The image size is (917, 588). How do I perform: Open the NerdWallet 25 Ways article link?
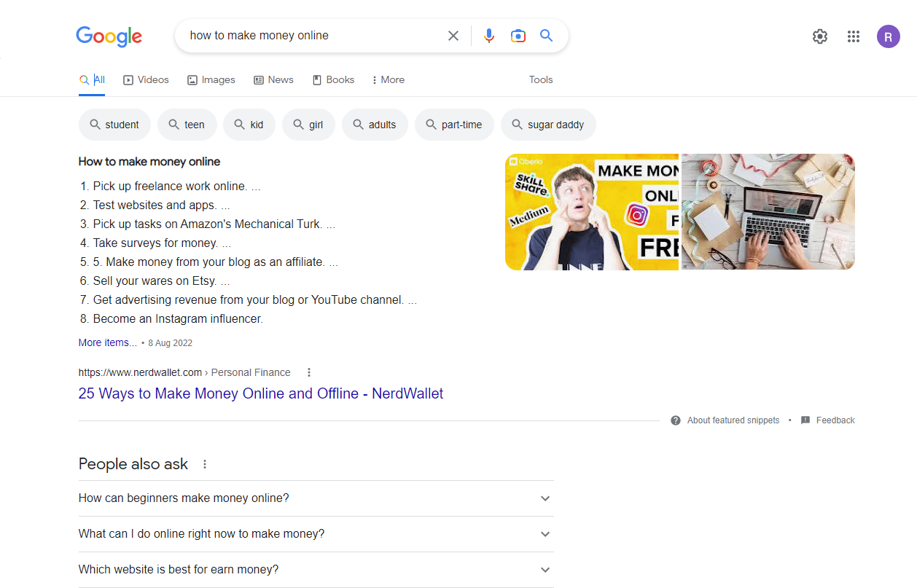point(261,393)
